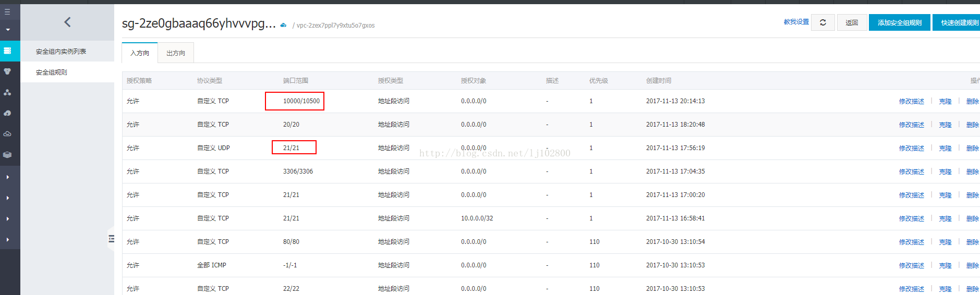
Task: Click 修改描述 for the 3306/3306 rule
Action: click(x=912, y=172)
